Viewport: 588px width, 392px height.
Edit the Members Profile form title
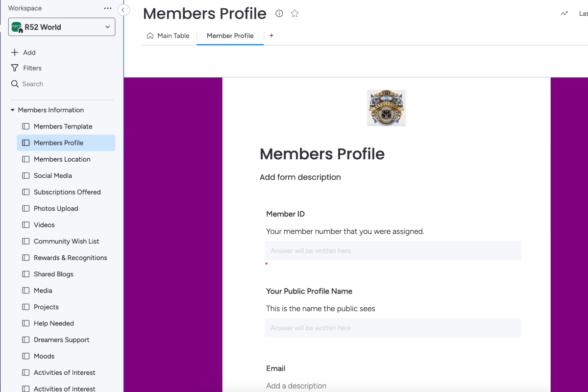pos(322,154)
